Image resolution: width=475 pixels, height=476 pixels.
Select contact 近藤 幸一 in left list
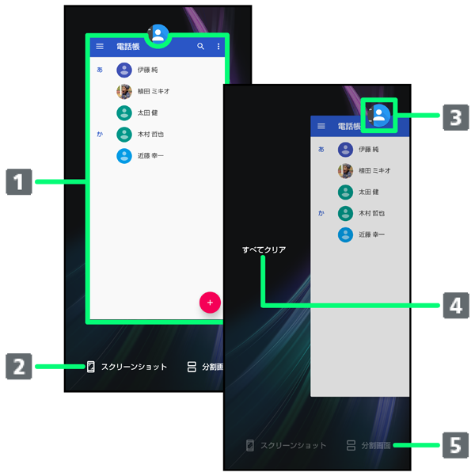click(150, 156)
